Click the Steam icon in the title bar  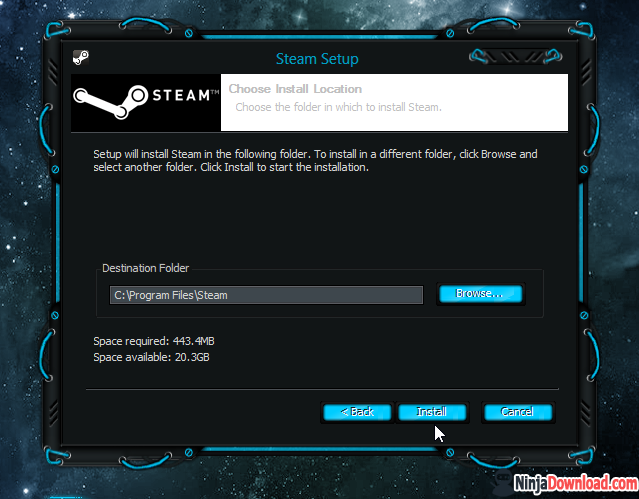(81, 57)
